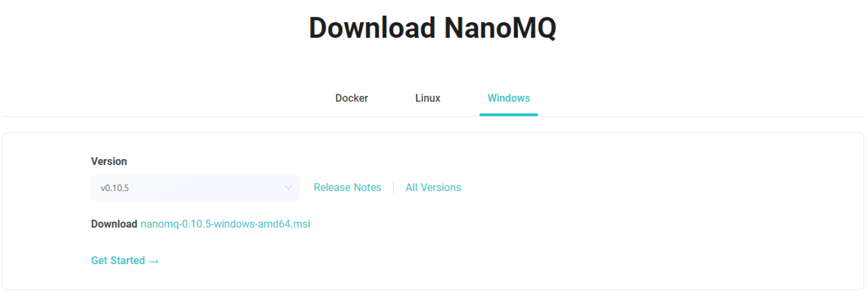
Task: Click the word NanoMQ in the heading
Action: pos(500,28)
